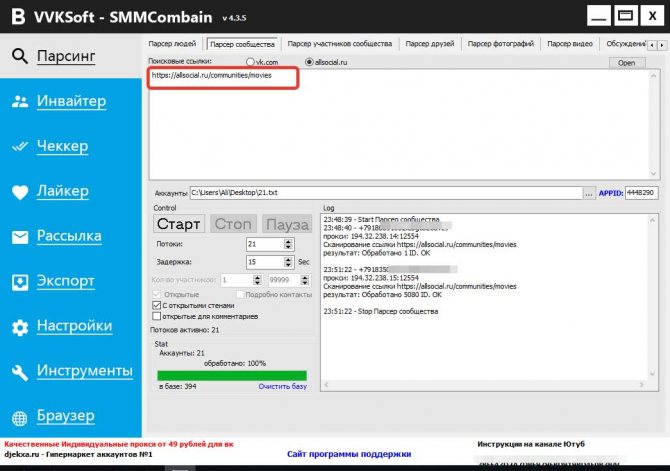The image size is (670, 471).
Task: Increase Потоки value with up arrow
Action: click(288, 241)
